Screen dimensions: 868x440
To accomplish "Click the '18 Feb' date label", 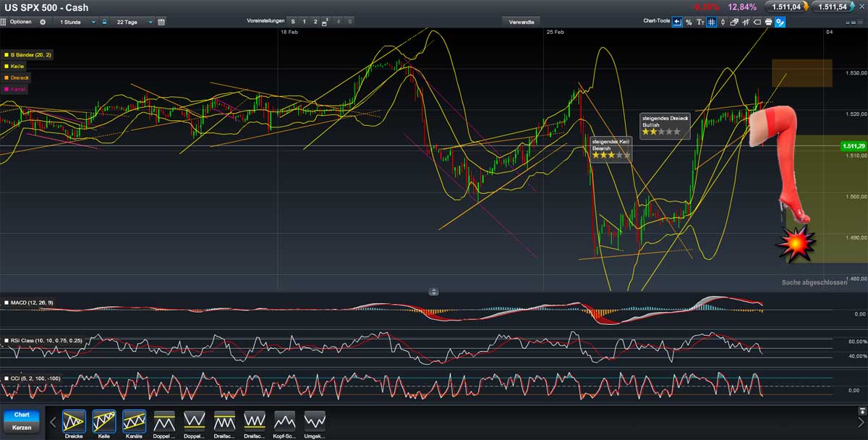I will click(289, 33).
